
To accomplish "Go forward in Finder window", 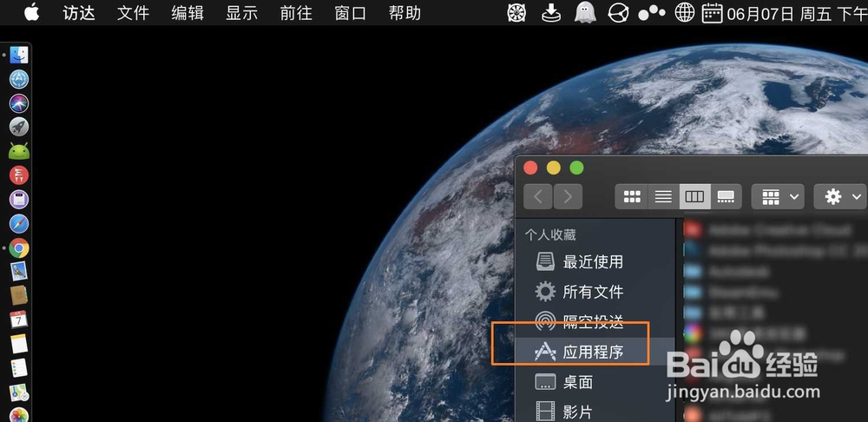I will [x=568, y=196].
